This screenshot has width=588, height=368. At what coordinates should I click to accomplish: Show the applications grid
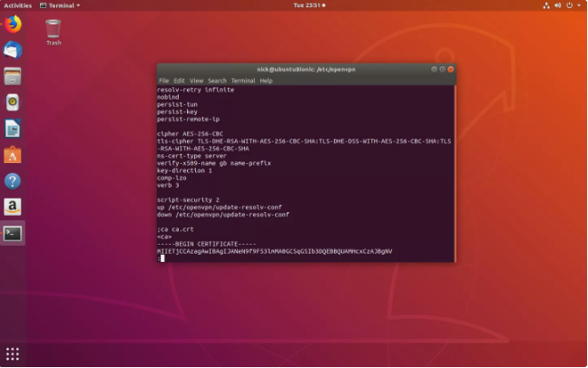click(x=13, y=353)
